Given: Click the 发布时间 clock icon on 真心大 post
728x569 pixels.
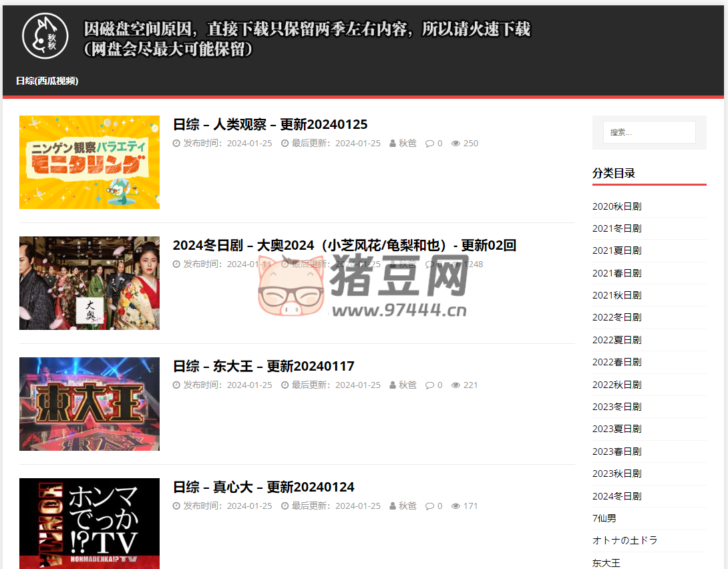Looking at the screenshot, I should coord(175,506).
